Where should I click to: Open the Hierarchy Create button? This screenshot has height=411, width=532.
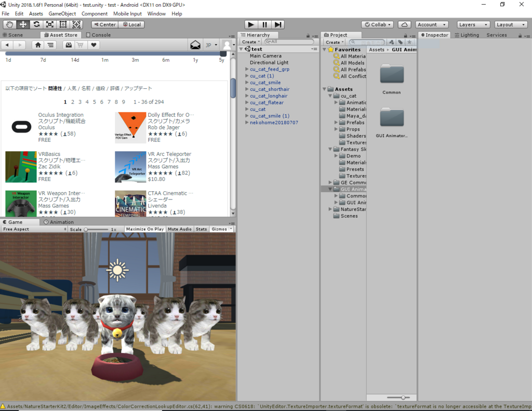pyautogui.click(x=250, y=42)
